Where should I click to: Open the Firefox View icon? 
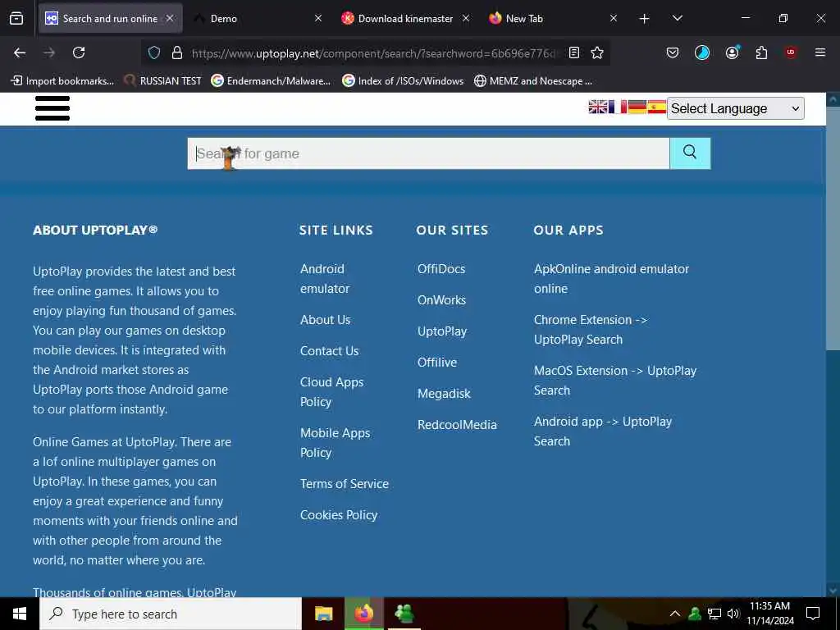[16, 19]
